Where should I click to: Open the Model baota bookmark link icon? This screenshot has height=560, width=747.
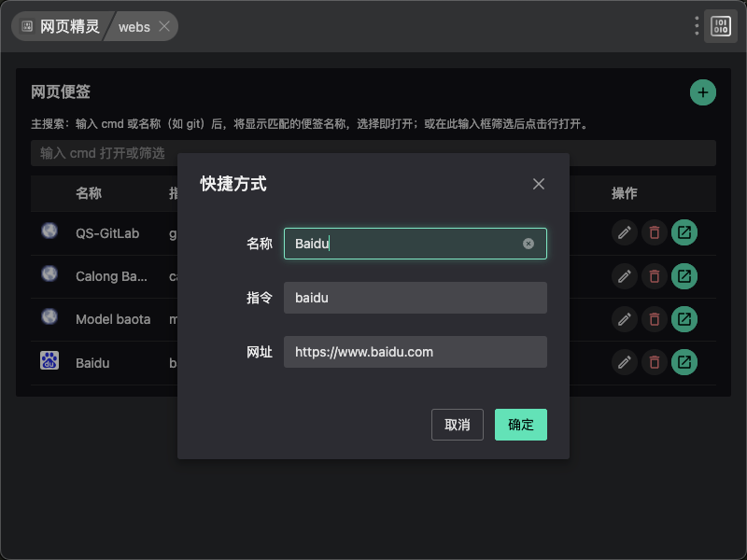click(684, 319)
